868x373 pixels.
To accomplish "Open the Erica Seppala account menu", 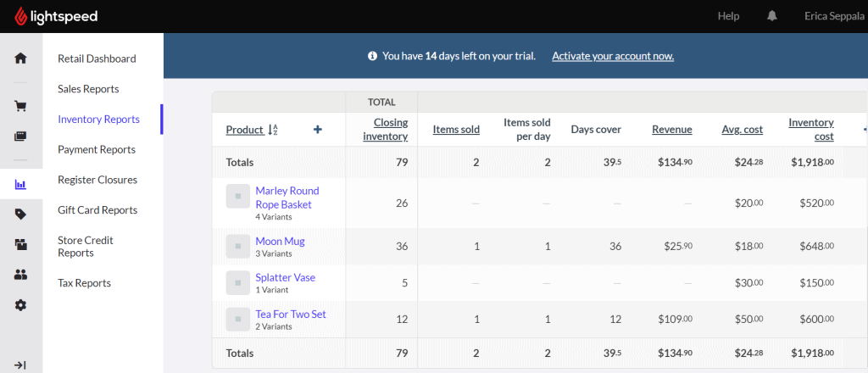I will (x=835, y=16).
